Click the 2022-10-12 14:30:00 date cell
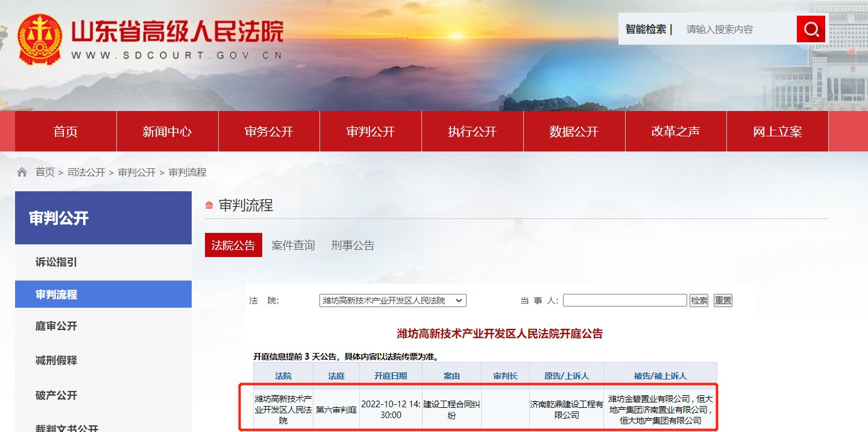868x432 pixels. point(391,410)
